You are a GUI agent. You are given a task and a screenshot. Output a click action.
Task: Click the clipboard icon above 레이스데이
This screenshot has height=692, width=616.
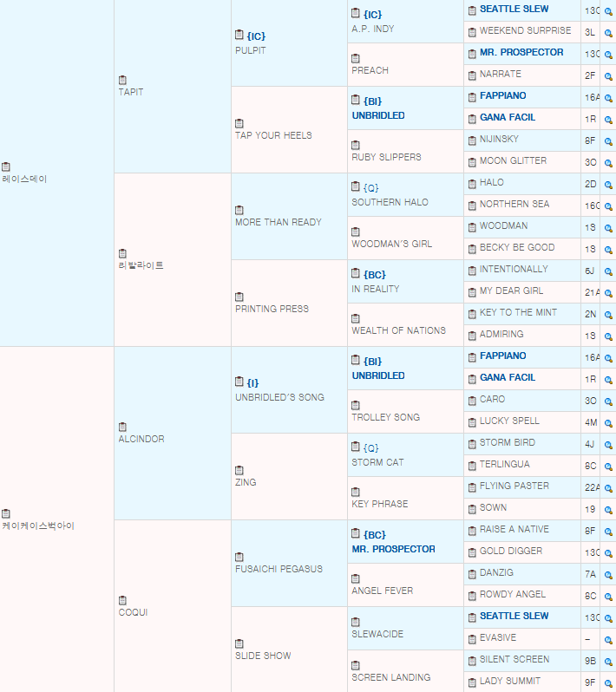(x=6, y=166)
